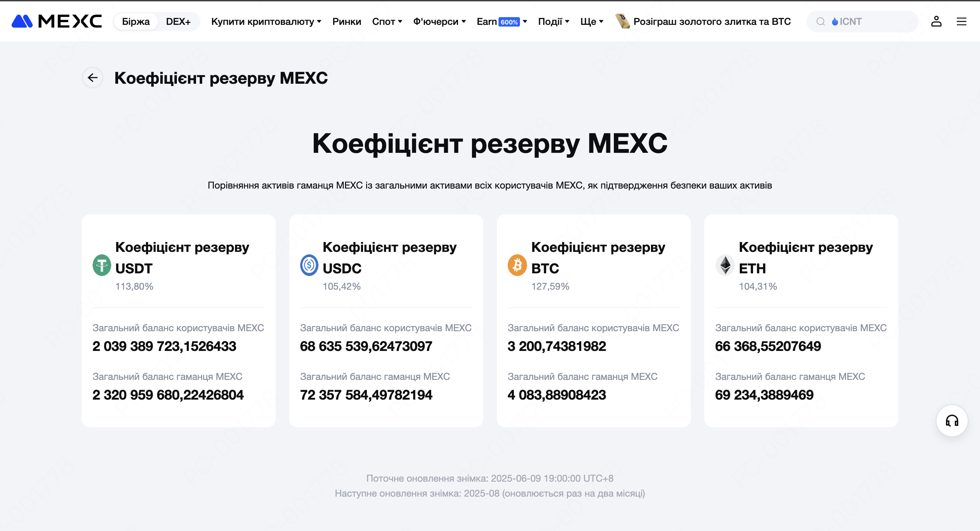Open the Earn 600% menu
Screen dimensions: 980x531
point(502,21)
